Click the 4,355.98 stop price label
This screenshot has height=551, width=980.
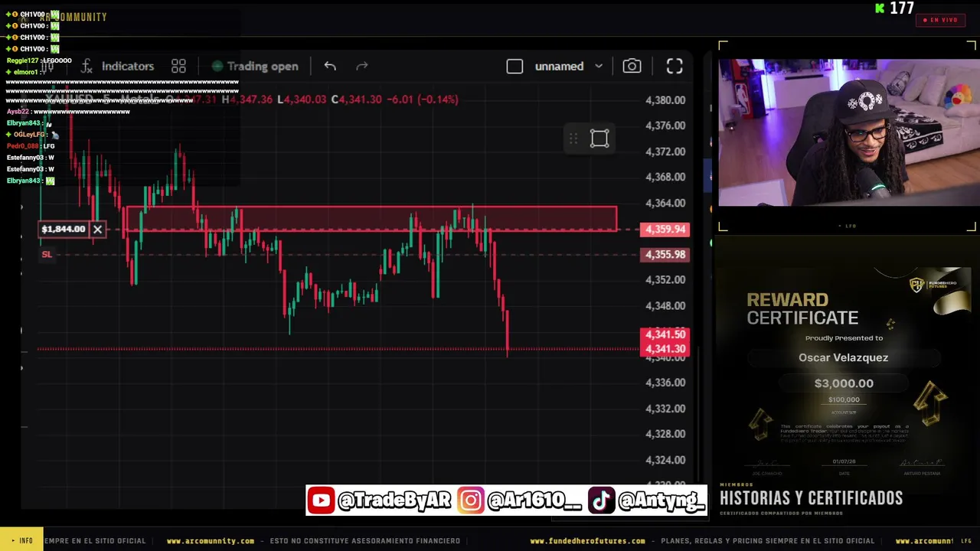(665, 255)
